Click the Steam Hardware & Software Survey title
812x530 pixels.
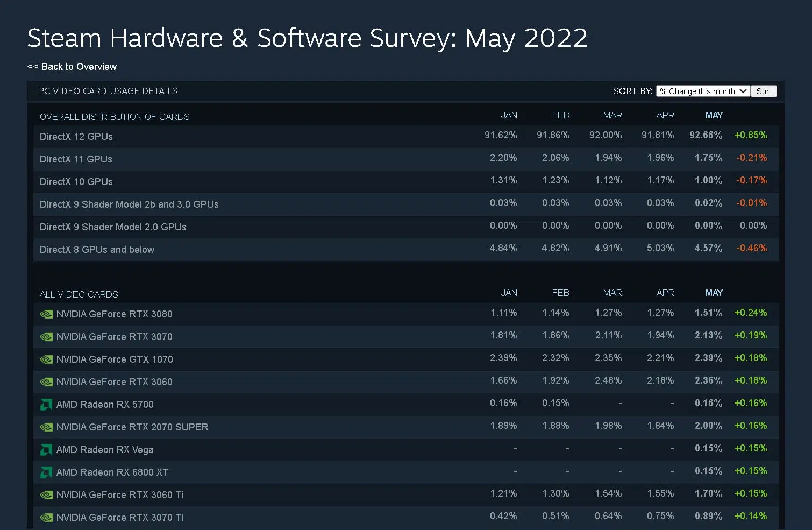[x=307, y=38]
